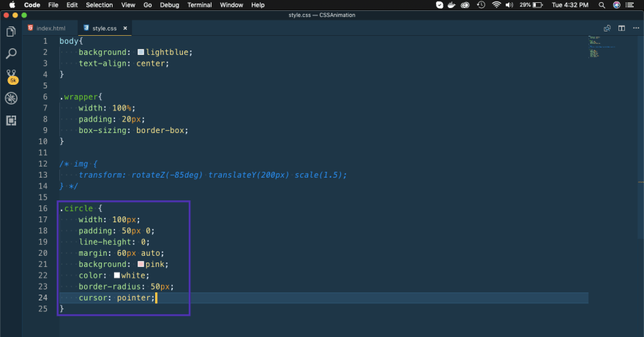The width and height of the screenshot is (644, 337).
Task: Click the checkmark icon in the macOS menu bar
Action: coord(440,5)
